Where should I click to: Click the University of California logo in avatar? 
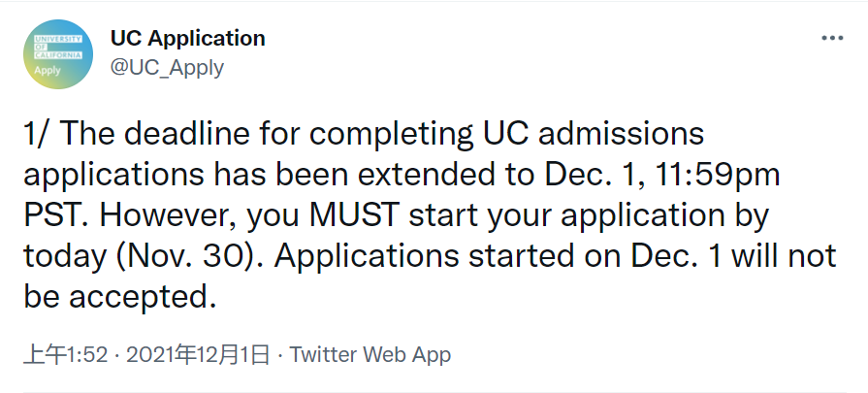(x=58, y=47)
